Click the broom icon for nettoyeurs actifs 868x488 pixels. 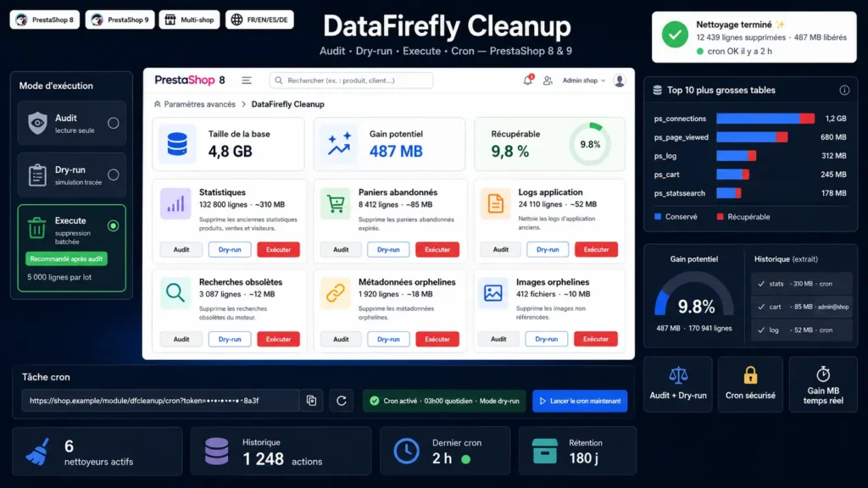(37, 452)
